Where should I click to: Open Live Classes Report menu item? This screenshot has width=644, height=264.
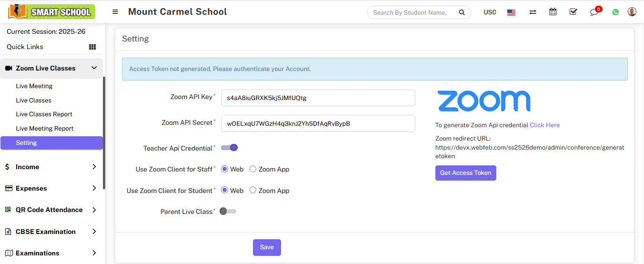[x=44, y=114]
